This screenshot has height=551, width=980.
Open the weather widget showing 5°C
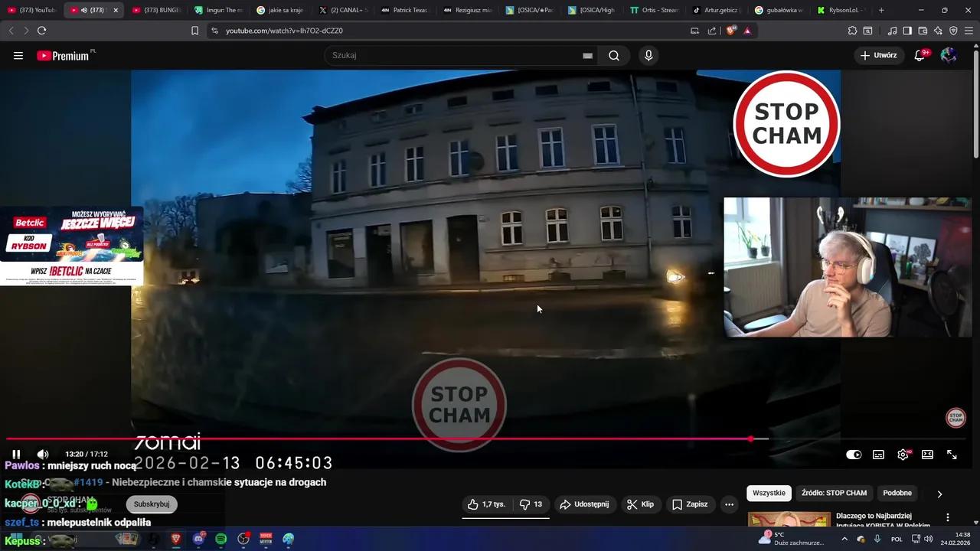(x=792, y=539)
